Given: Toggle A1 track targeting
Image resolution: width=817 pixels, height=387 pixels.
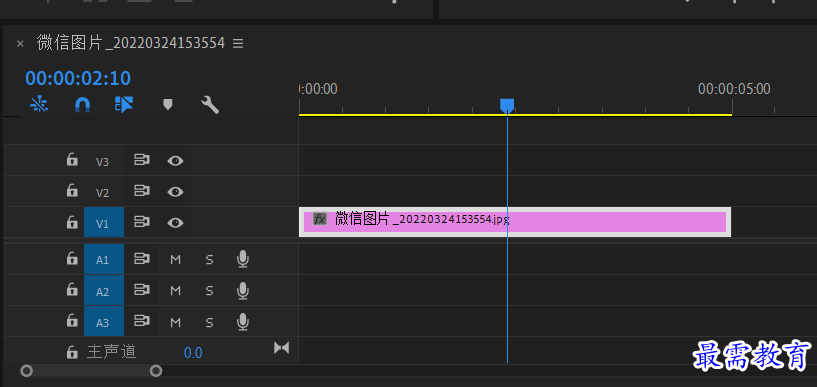Looking at the screenshot, I should point(104,259).
